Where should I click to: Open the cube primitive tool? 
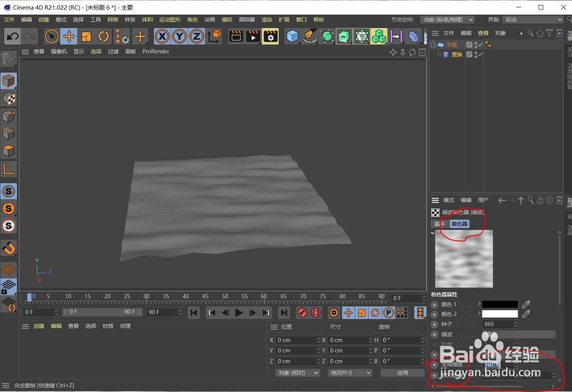293,36
